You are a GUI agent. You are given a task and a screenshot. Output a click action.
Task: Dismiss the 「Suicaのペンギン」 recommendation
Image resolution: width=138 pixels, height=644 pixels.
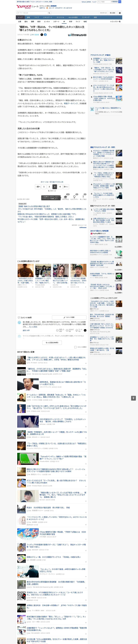point(86,464)
